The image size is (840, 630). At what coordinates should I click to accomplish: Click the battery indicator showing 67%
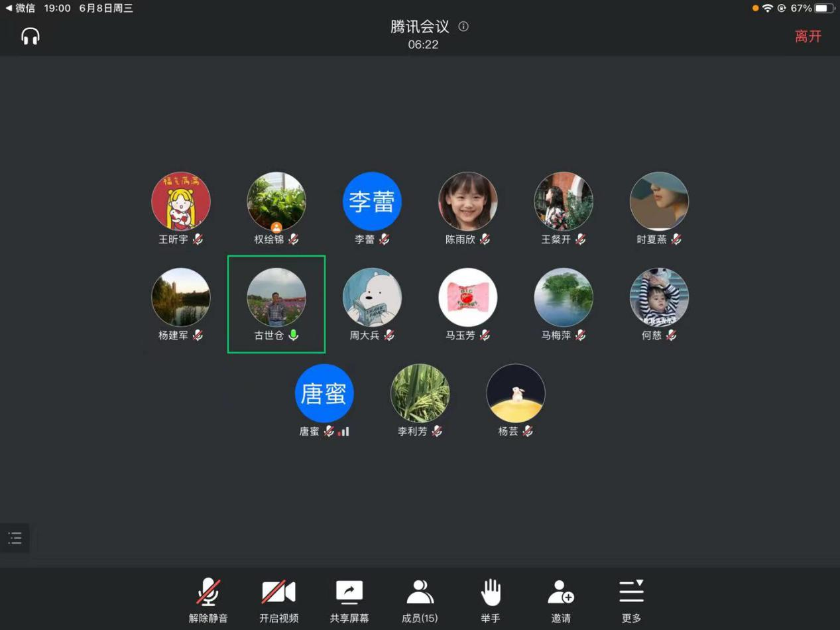coord(813,8)
